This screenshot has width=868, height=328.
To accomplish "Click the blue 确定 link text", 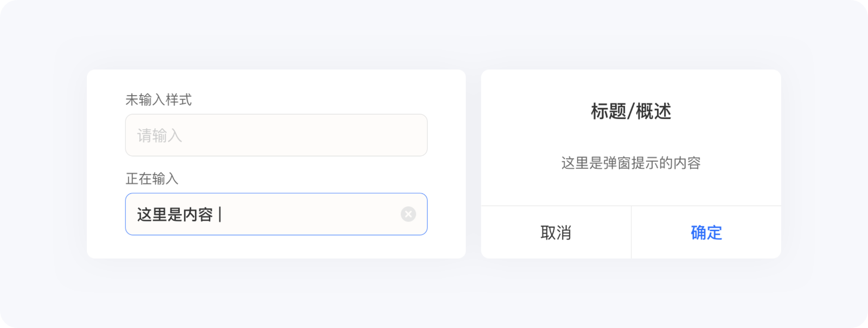I will [705, 232].
